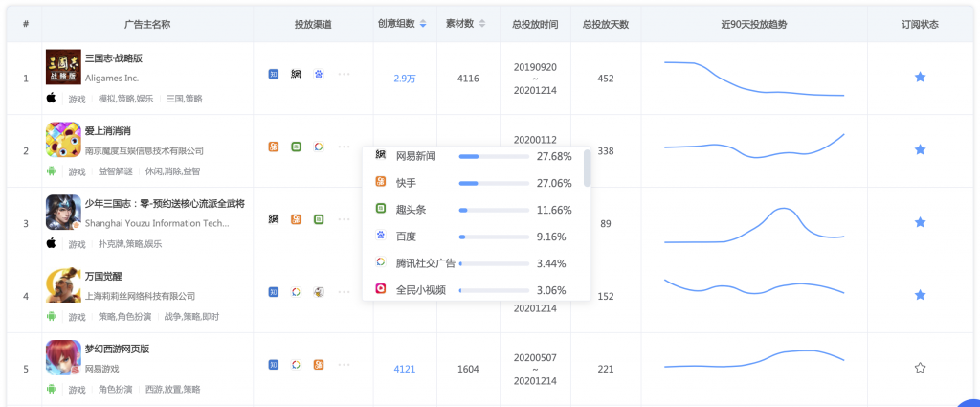
Task: Toggle subscription star for 爱上消消消
Action: pos(920,149)
